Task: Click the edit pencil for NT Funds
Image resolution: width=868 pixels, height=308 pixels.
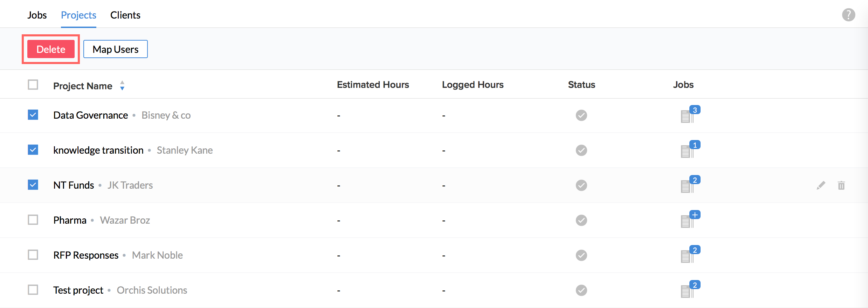Action: (821, 185)
